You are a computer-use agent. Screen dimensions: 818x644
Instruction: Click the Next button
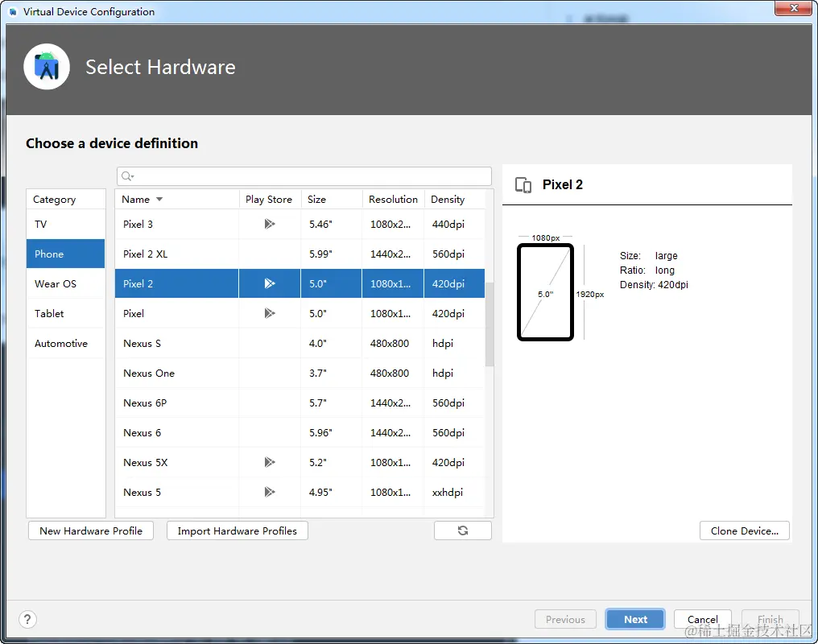coord(635,620)
